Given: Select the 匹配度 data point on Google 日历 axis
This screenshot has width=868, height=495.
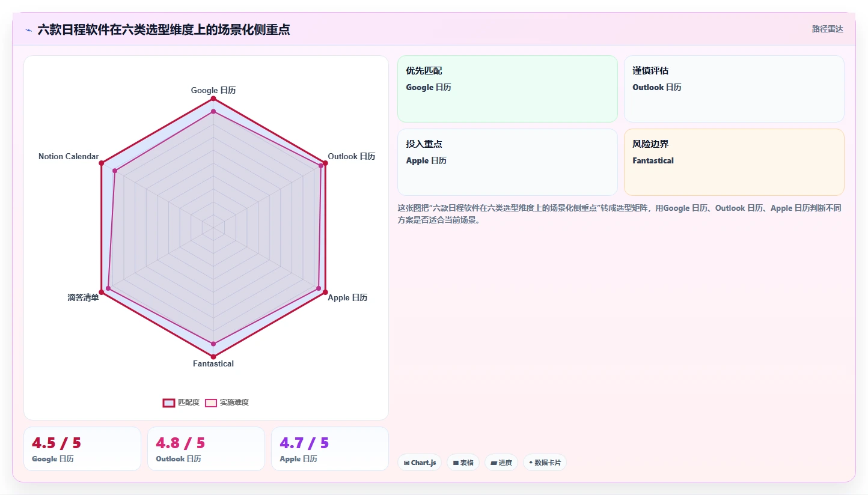Looking at the screenshot, I should coord(213,99).
